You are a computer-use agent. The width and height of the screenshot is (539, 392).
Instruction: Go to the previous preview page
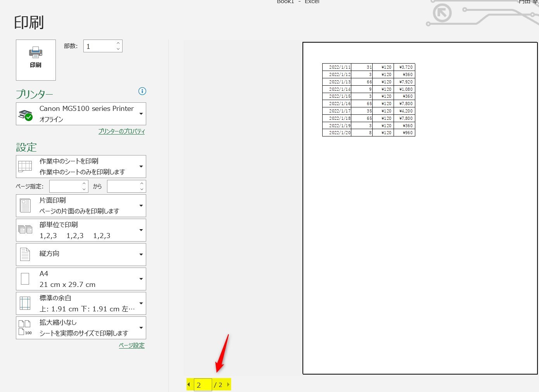tap(189, 385)
